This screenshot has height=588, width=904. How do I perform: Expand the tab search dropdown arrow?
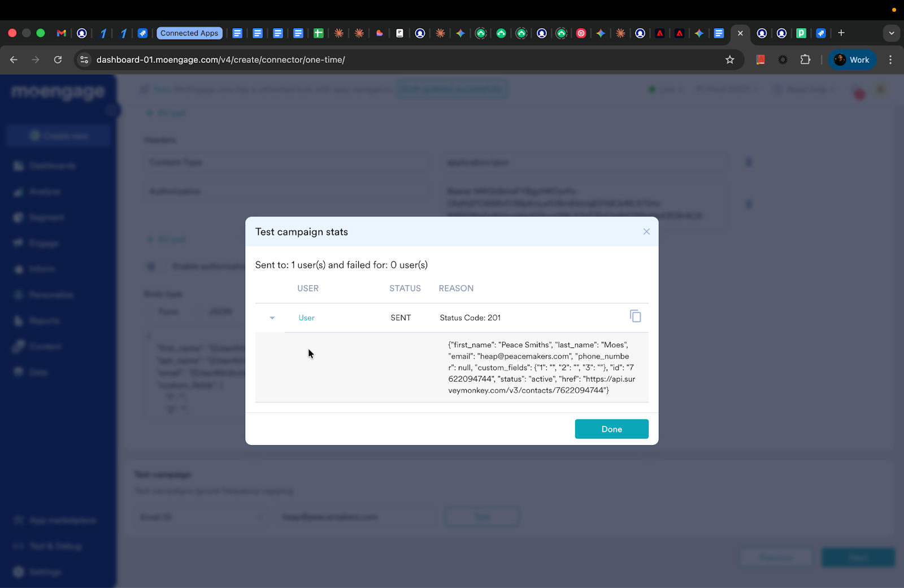pos(892,33)
